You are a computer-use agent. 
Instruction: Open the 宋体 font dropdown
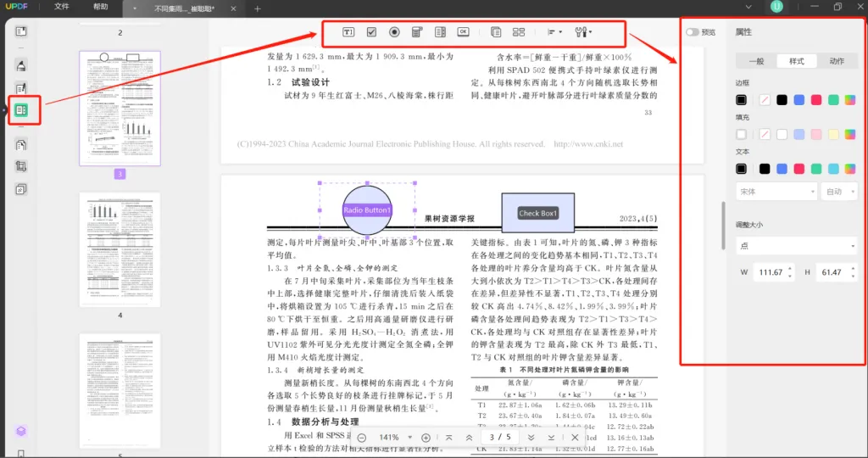[x=776, y=192]
